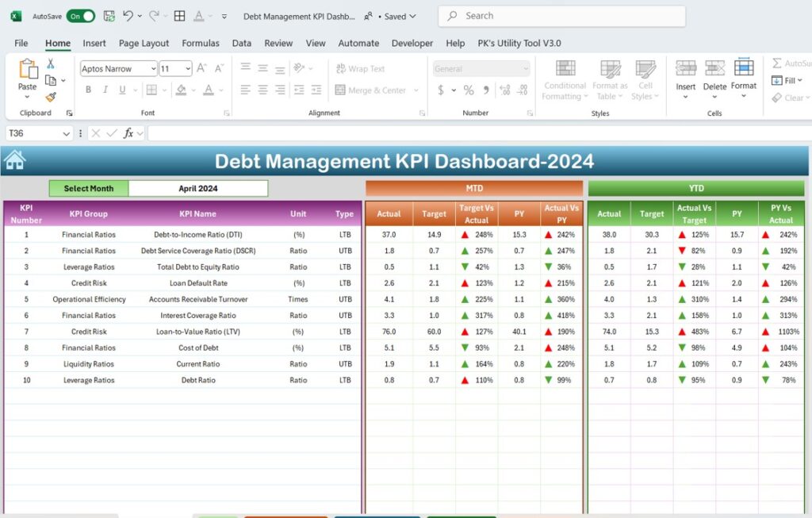Open the Font dialog launcher
The image size is (812, 518).
[x=226, y=113]
